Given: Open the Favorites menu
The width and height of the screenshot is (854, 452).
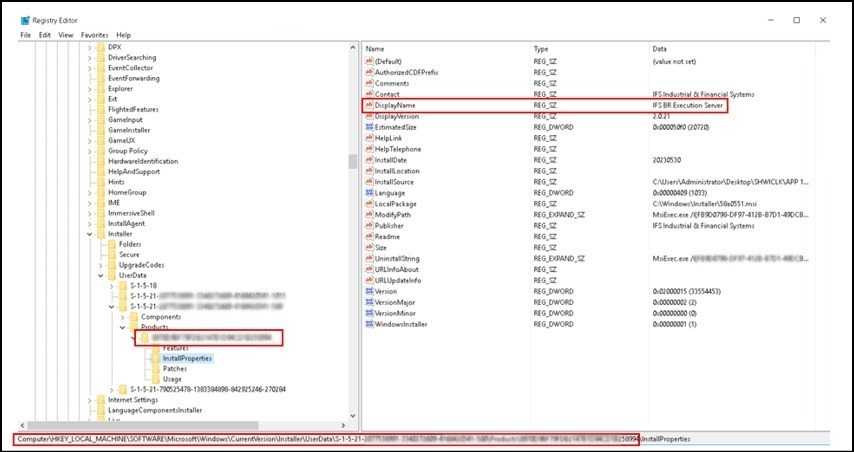Looking at the screenshot, I should point(95,35).
